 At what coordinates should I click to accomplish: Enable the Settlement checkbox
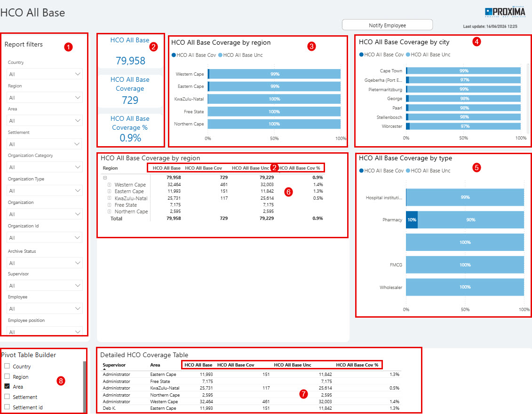click(7, 396)
